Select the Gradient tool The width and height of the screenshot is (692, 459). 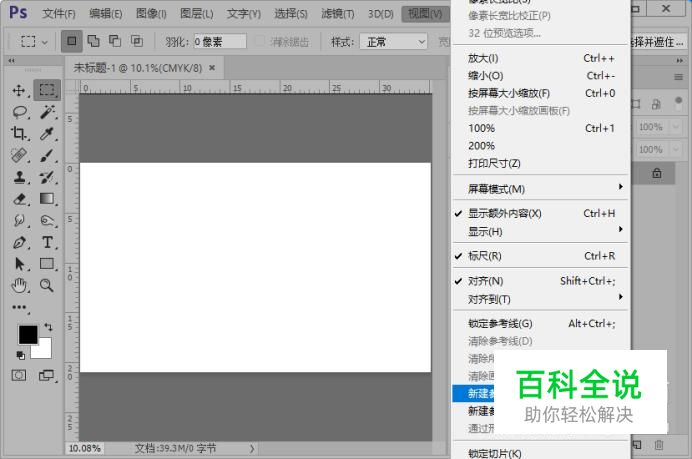point(47,199)
